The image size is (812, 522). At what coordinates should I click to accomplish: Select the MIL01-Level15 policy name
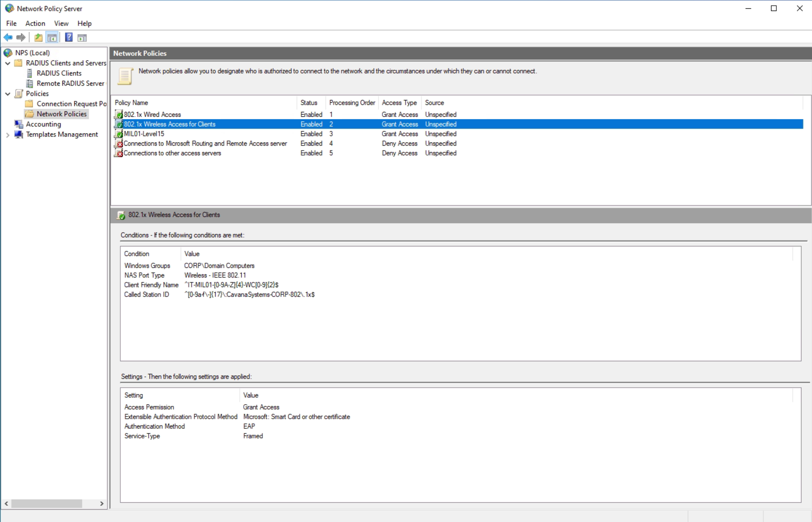pyautogui.click(x=144, y=134)
